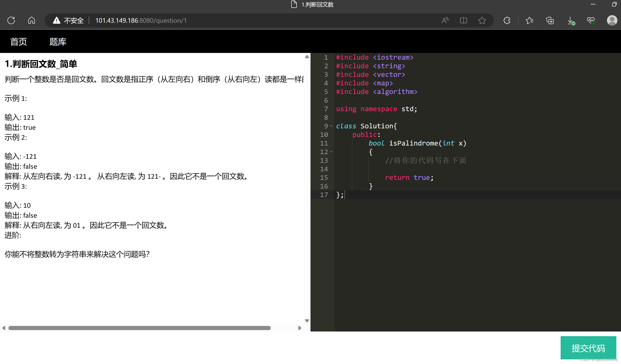Click the text 示例 1:

coord(16,98)
